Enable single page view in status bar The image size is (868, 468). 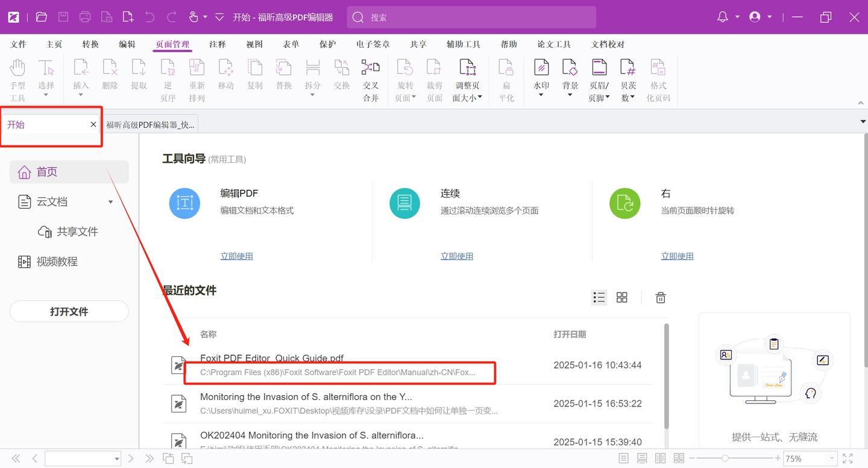tap(624, 459)
